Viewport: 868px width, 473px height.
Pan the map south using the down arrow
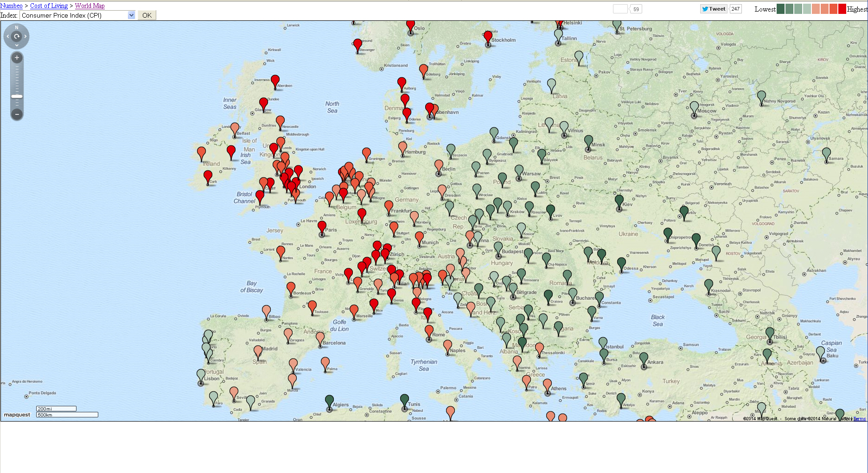click(17, 45)
